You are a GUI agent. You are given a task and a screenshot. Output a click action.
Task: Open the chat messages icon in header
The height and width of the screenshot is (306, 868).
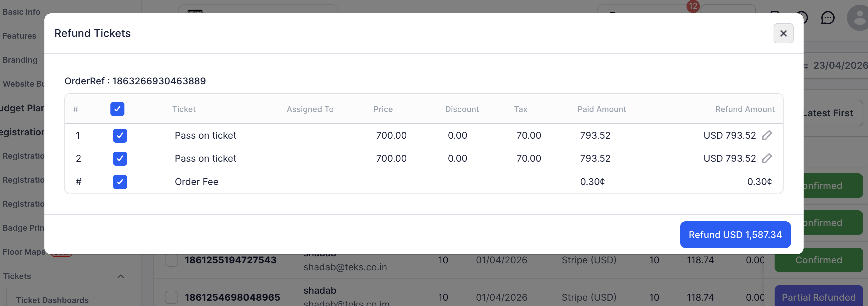(828, 18)
